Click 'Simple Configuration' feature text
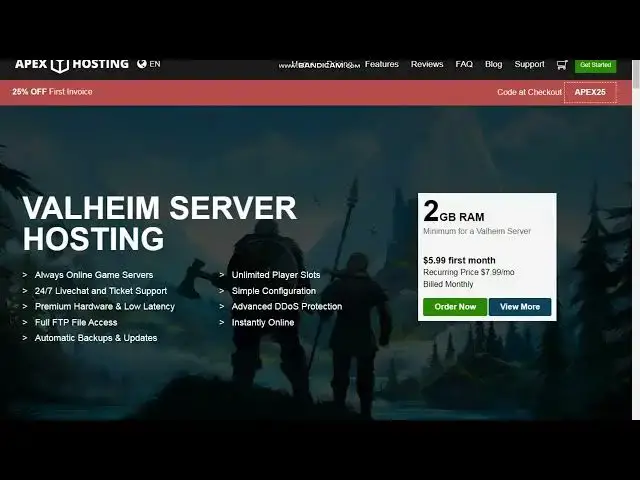 click(274, 291)
